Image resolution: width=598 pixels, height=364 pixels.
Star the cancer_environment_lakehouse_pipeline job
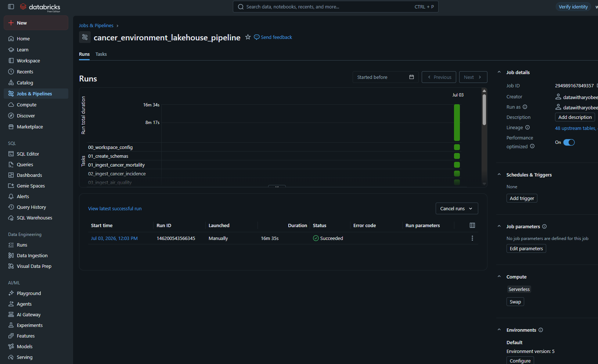pos(248,37)
